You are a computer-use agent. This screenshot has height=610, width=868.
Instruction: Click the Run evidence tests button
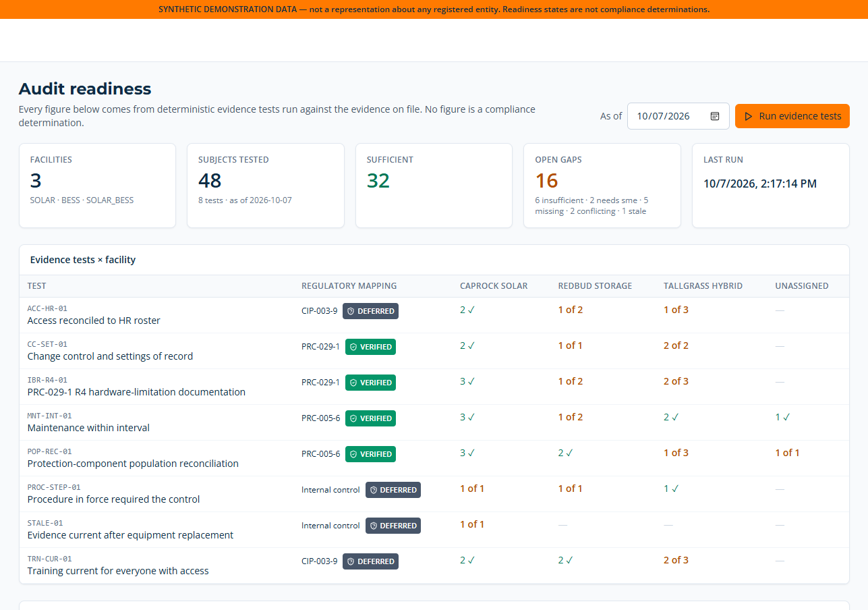[792, 116]
